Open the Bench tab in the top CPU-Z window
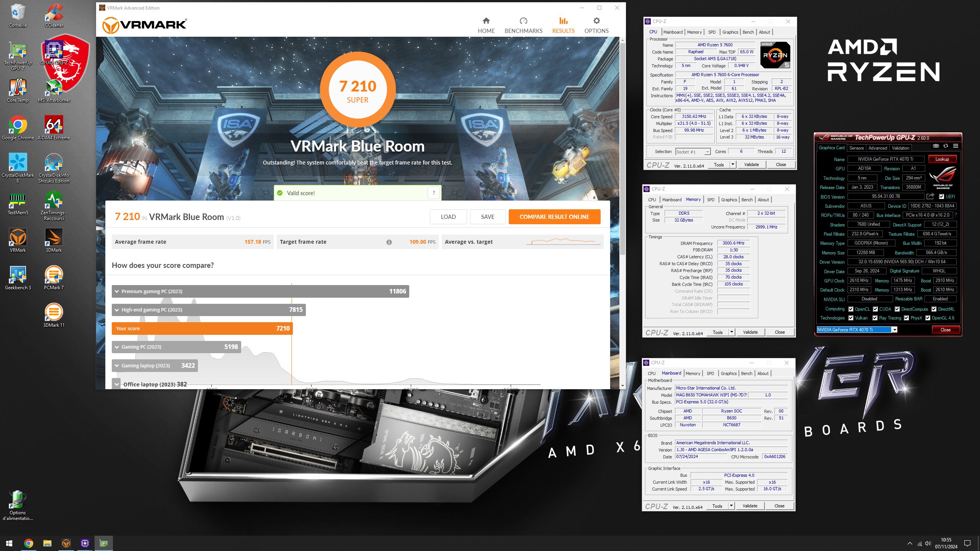This screenshot has height=551, width=980. pos(748,32)
